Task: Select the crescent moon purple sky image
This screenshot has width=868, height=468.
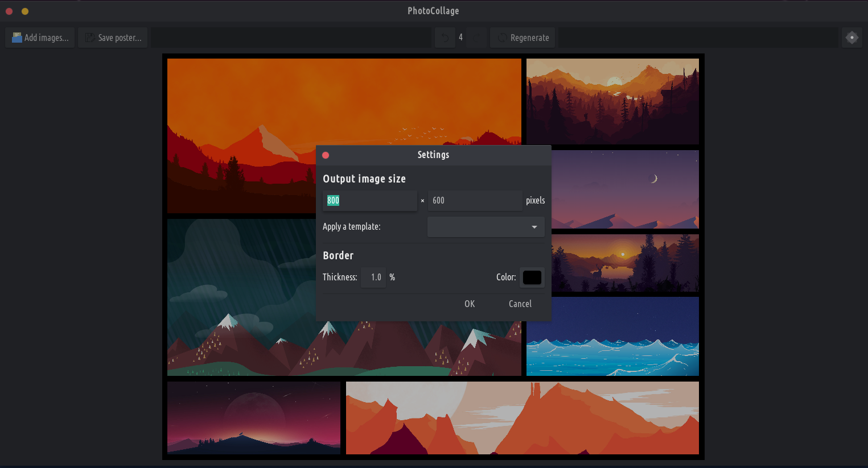Action: tap(625, 189)
